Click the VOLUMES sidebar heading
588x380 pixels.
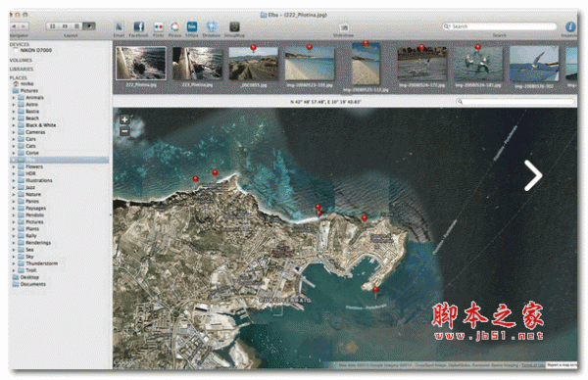click(x=21, y=61)
